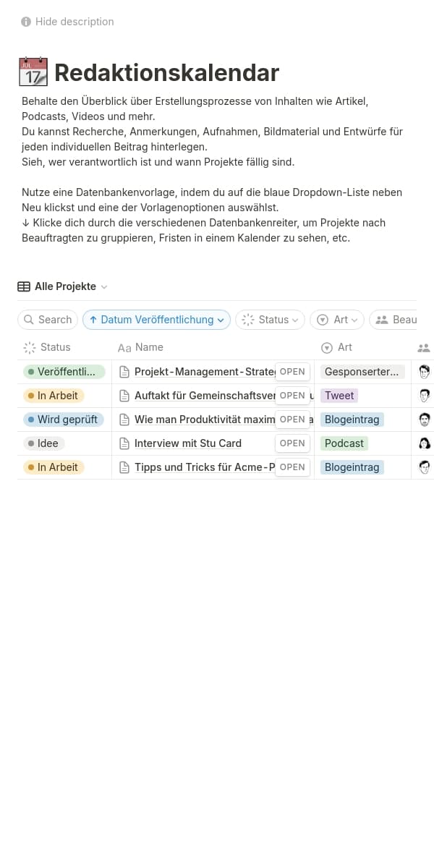Image resolution: width=434 pixels, height=868 pixels.
Task: Click the info icon beside Hide description
Action: click(x=26, y=22)
